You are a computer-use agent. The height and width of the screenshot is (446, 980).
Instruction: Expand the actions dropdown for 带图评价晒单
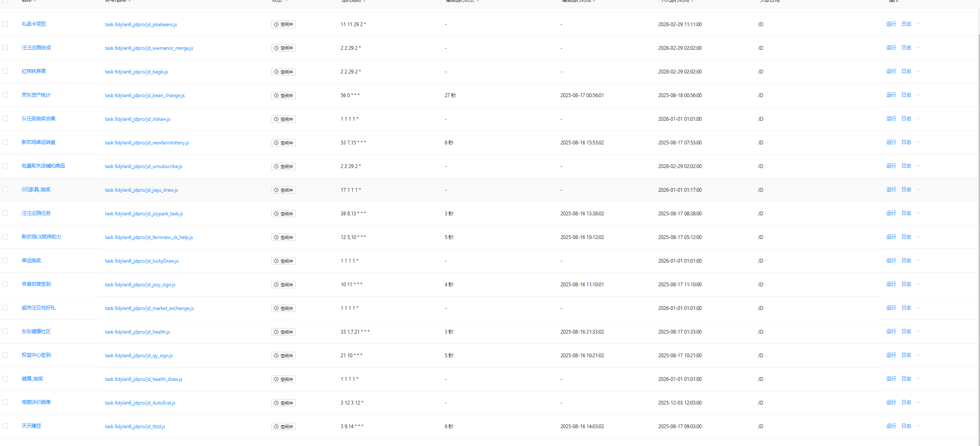click(x=919, y=402)
